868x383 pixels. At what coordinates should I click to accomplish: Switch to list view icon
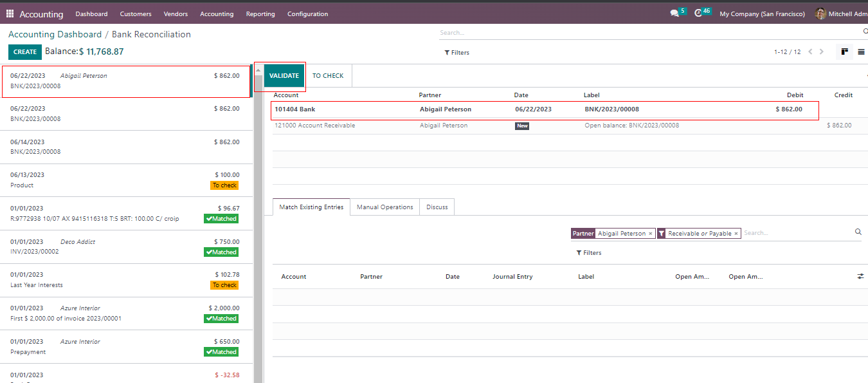click(x=861, y=52)
